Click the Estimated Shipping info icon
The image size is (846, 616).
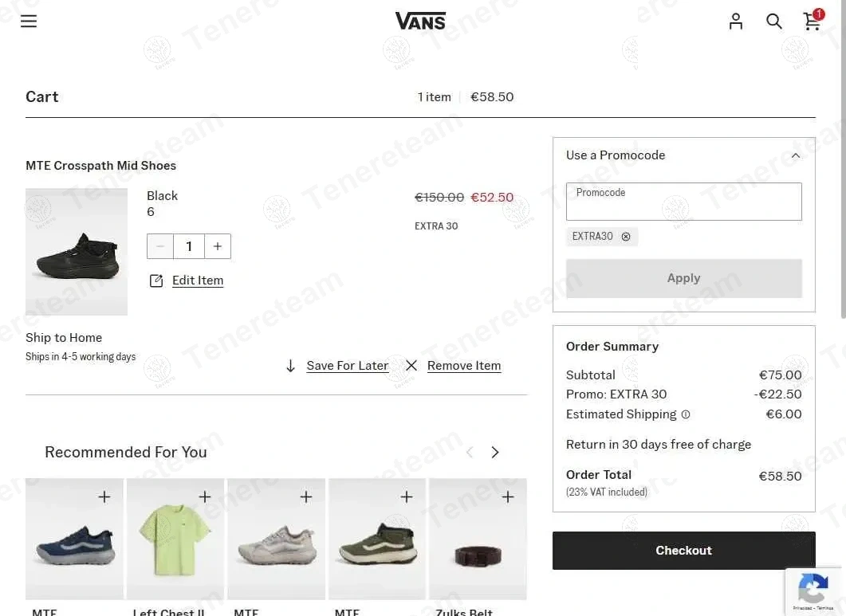pyautogui.click(x=686, y=414)
